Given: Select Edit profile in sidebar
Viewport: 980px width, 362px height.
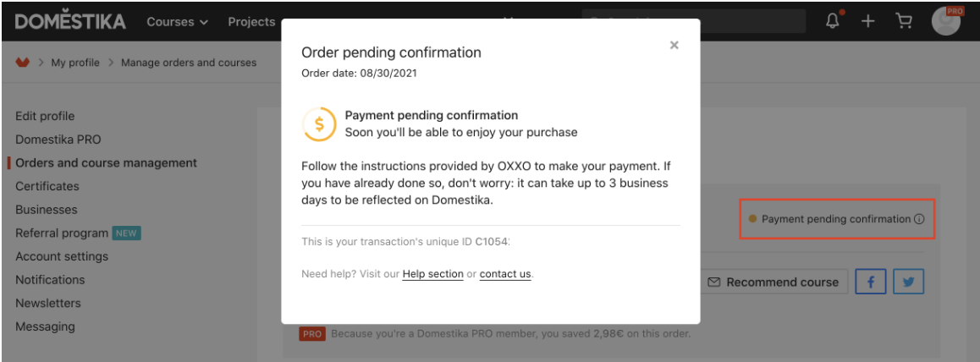Looking at the screenshot, I should 45,116.
